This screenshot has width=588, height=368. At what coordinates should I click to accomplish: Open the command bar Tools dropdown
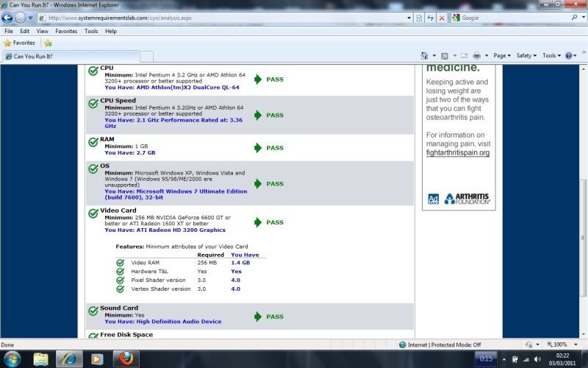(x=551, y=56)
